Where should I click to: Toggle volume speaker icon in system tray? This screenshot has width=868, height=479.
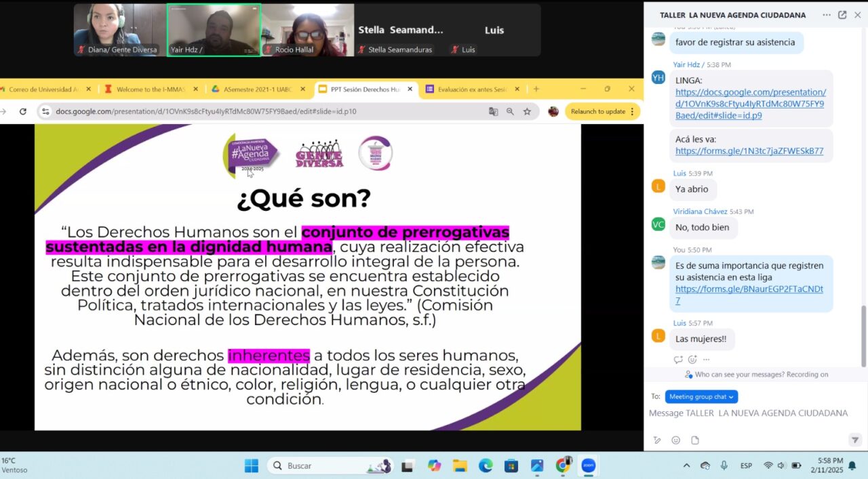[x=781, y=466]
